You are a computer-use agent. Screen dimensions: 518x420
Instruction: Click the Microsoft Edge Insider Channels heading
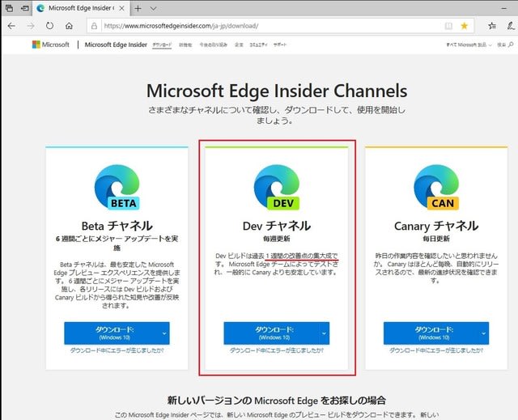(x=277, y=91)
